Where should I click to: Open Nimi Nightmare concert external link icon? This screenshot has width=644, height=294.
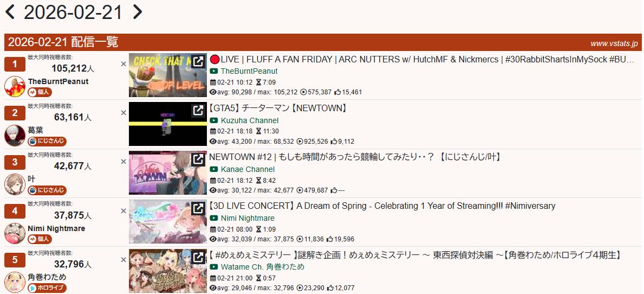[x=198, y=208]
